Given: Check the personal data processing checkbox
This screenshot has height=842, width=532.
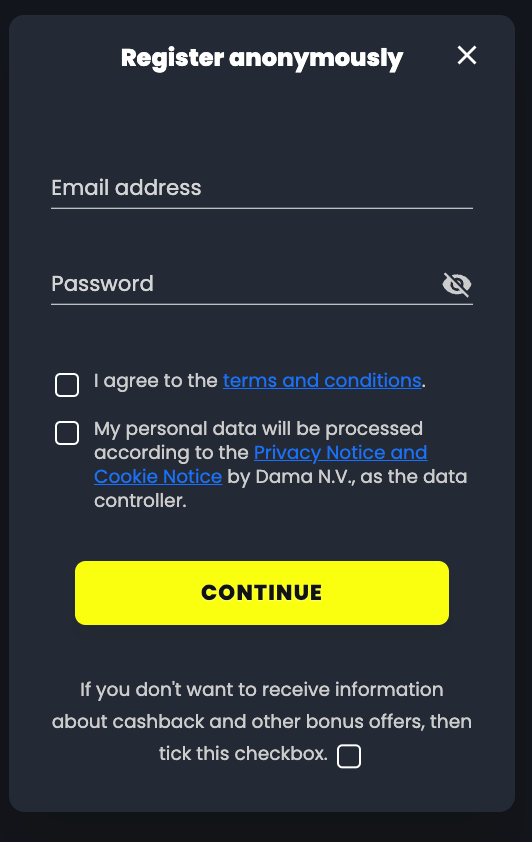Looking at the screenshot, I should [67, 433].
